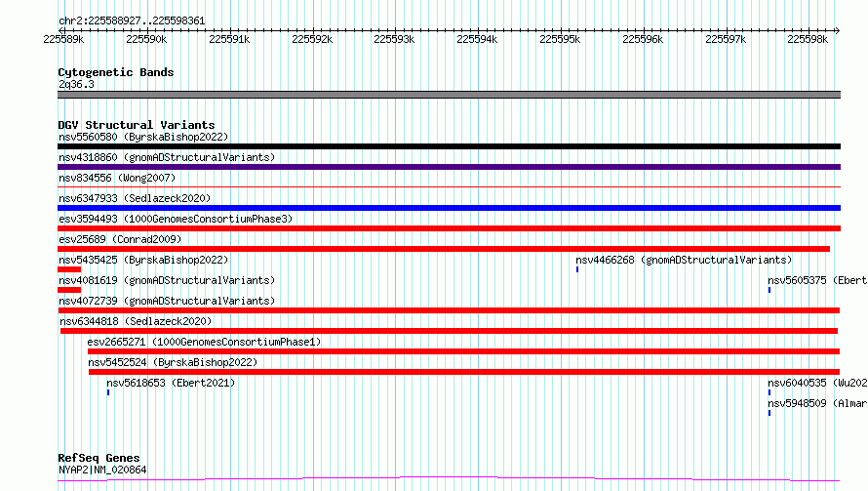Open the esv25689 (Conrad2009) label
Viewport: 868px width, 491px height.
(120, 239)
